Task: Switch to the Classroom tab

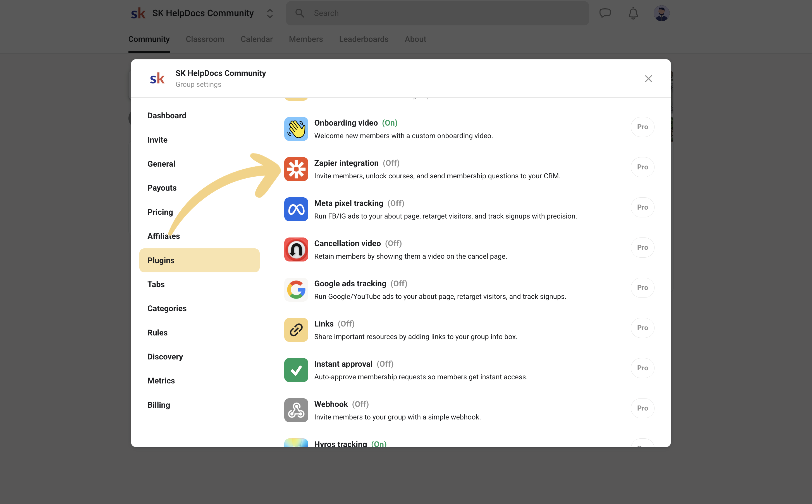Action: tap(205, 39)
